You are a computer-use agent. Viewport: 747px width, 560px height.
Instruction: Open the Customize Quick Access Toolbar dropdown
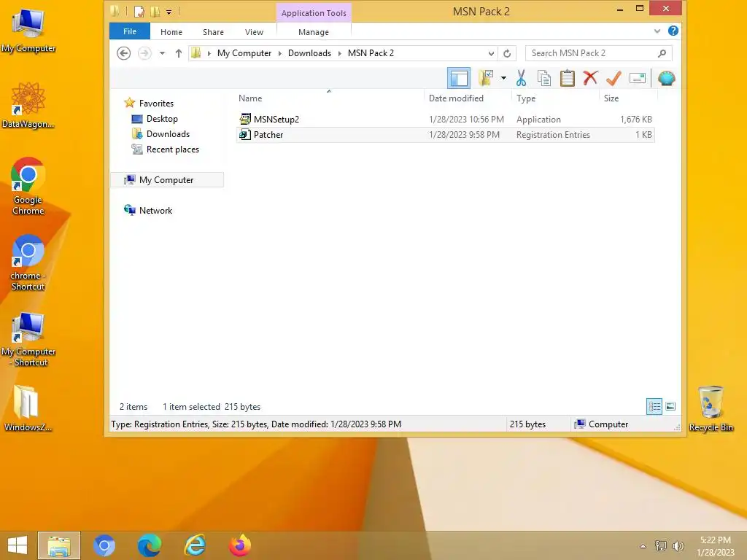(x=169, y=12)
